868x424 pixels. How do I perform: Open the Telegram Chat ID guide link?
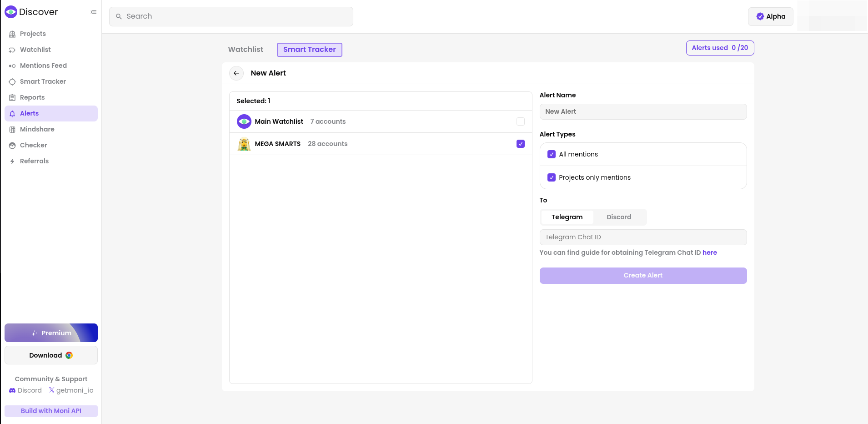[x=709, y=252]
